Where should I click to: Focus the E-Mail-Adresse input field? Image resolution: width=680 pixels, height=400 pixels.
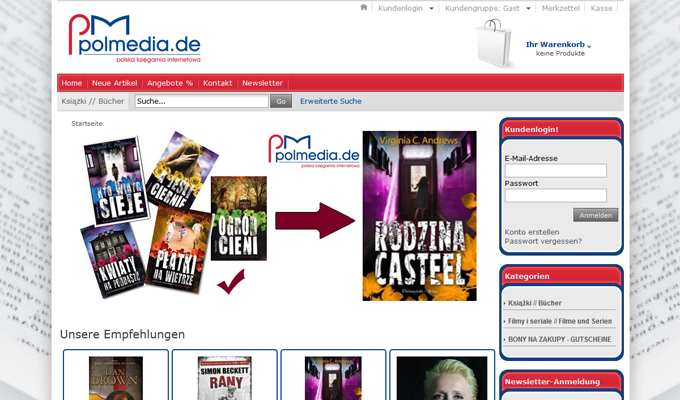(556, 170)
